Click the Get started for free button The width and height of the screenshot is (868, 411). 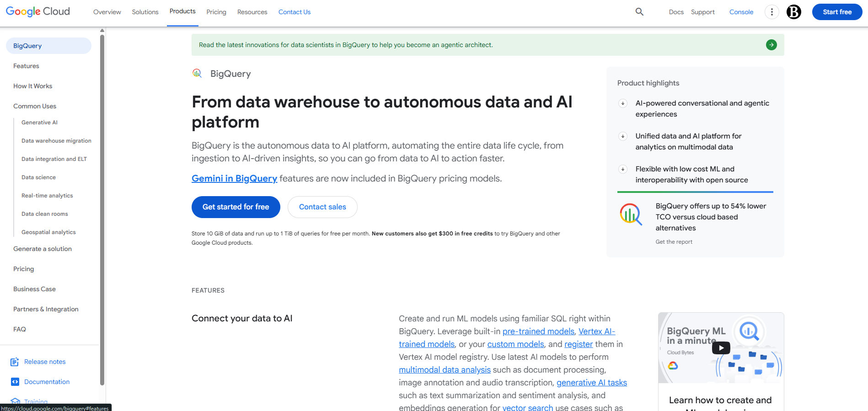(x=236, y=207)
